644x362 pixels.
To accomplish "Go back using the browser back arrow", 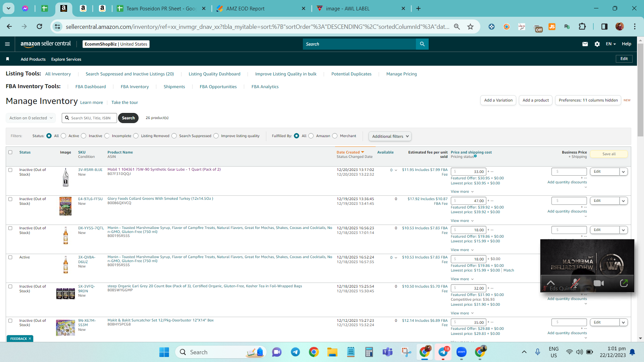I will 9,26.
